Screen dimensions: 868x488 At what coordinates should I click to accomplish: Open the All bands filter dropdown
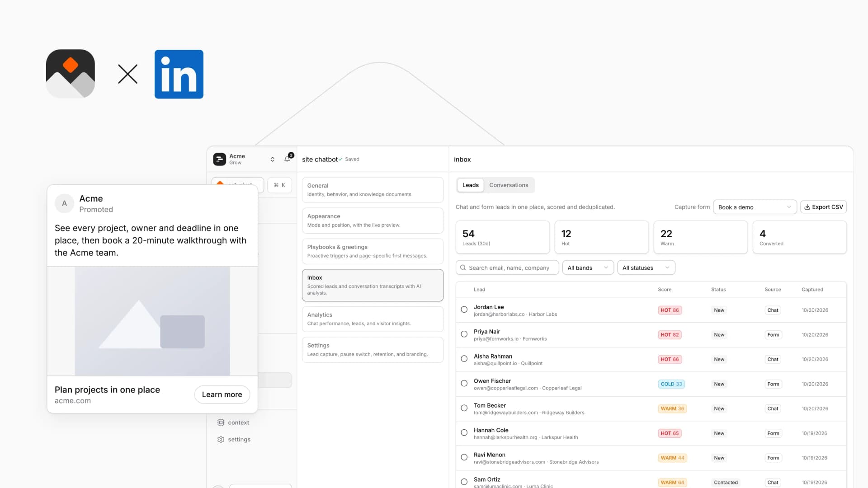[x=588, y=267]
